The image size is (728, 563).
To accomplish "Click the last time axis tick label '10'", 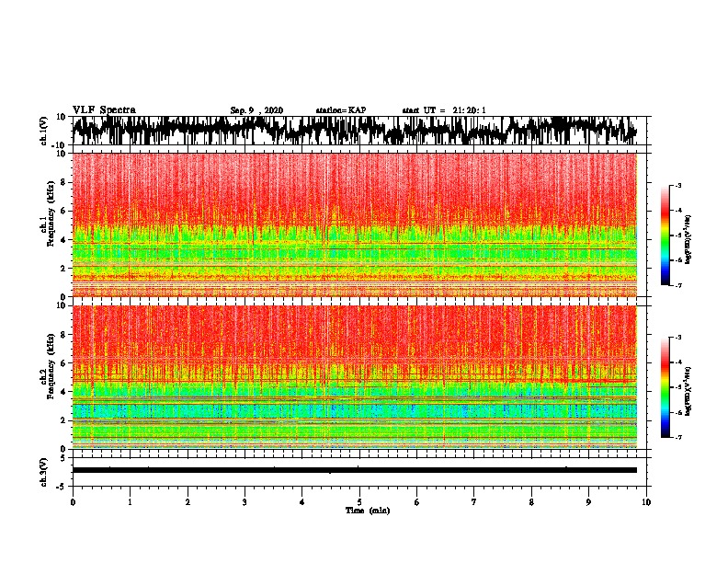I will coord(646,502).
